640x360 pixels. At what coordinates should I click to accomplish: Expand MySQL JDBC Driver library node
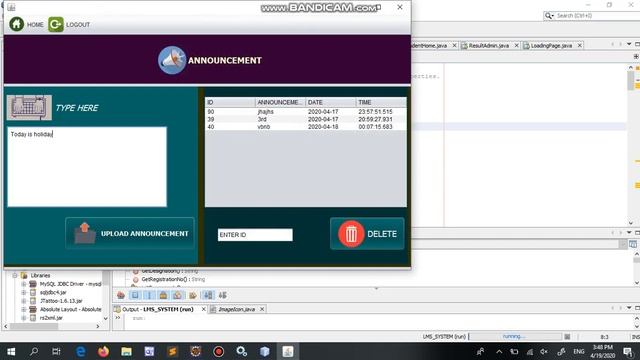(24, 284)
